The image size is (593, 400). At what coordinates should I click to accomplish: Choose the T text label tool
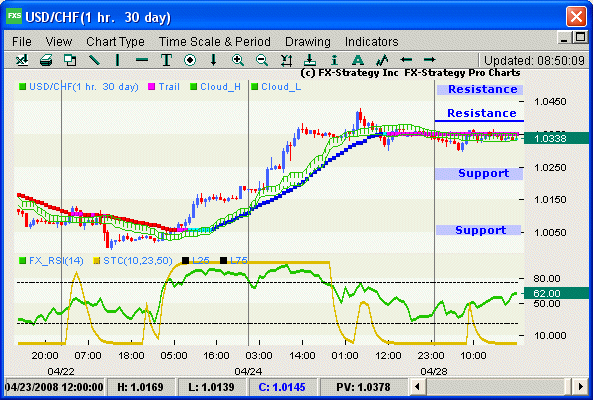point(166,60)
